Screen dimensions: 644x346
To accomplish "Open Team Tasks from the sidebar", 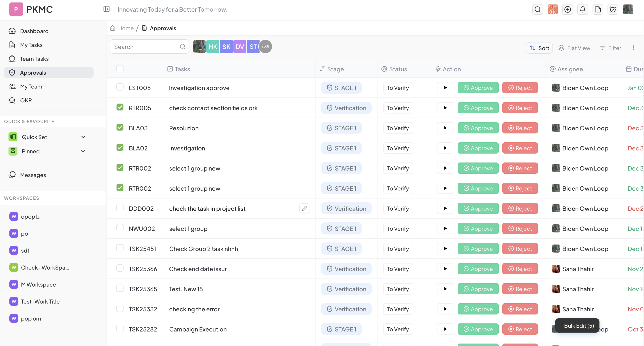I will click(34, 59).
